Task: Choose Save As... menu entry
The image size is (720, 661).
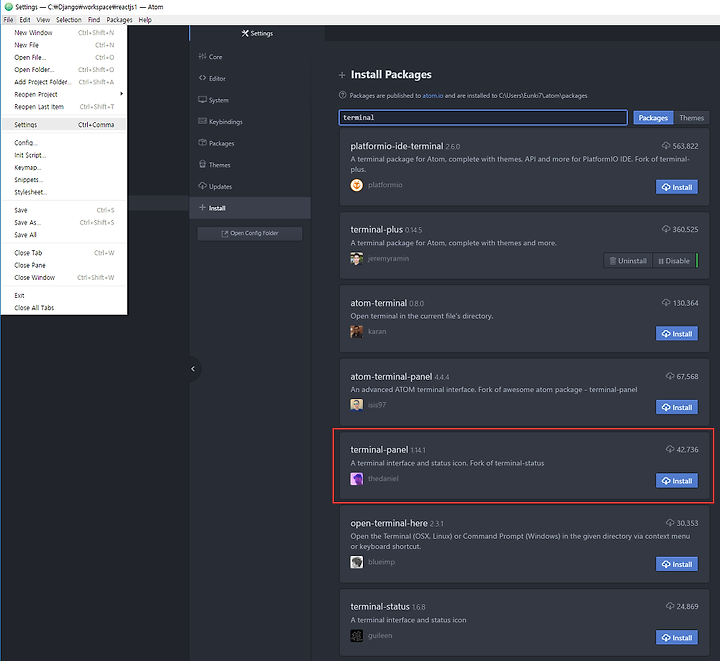Action: pos(64,223)
